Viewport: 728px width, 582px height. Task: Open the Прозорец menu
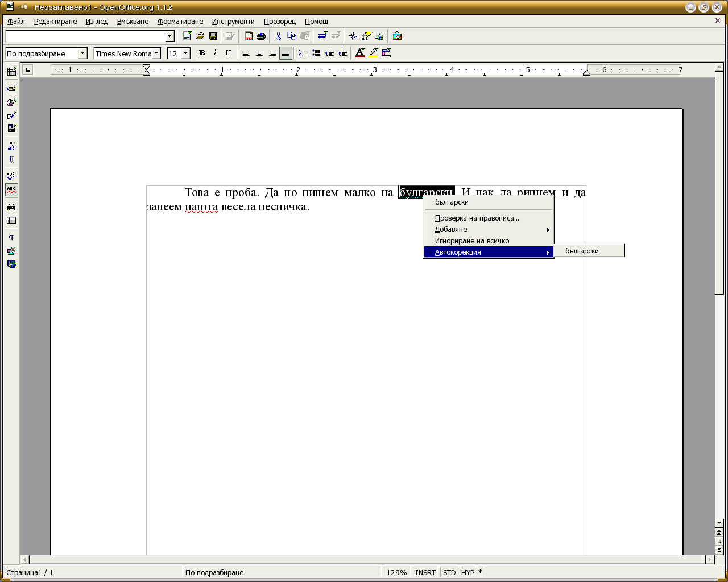tap(280, 22)
